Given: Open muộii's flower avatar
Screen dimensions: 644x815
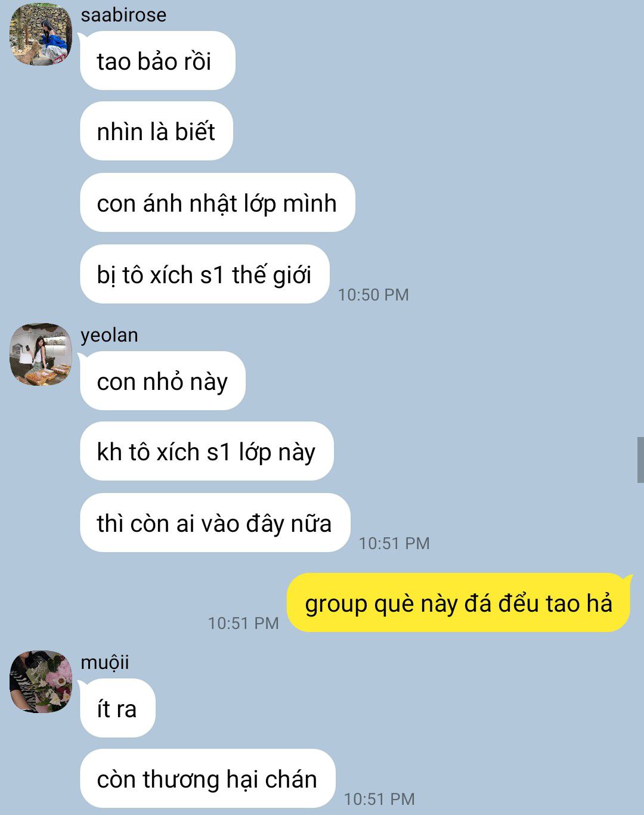Looking at the screenshot, I should [x=41, y=681].
